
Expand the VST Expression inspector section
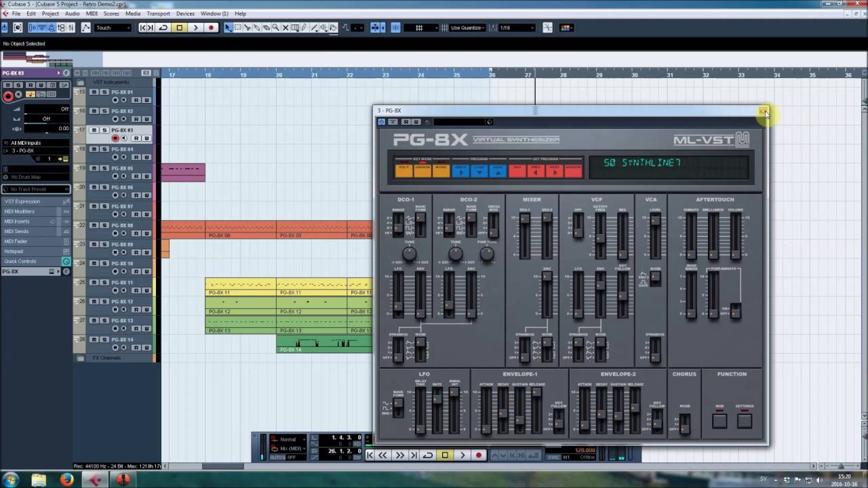click(x=35, y=201)
